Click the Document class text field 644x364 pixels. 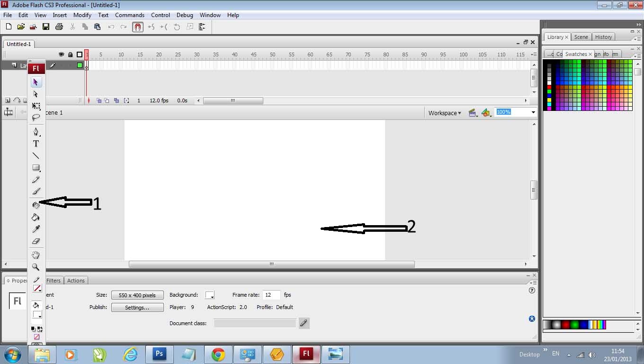(x=255, y=323)
